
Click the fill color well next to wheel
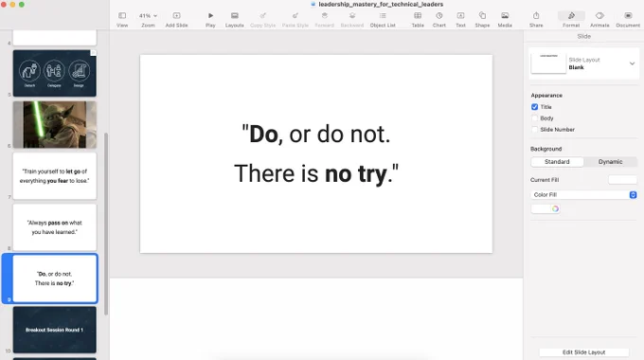[541, 208]
